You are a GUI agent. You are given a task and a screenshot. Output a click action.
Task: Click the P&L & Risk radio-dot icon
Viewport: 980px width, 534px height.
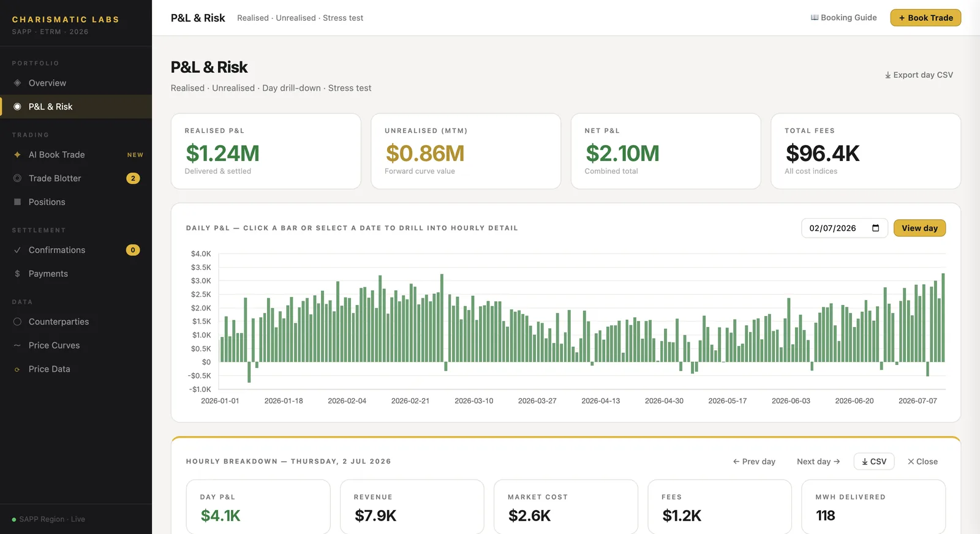pyautogui.click(x=17, y=107)
